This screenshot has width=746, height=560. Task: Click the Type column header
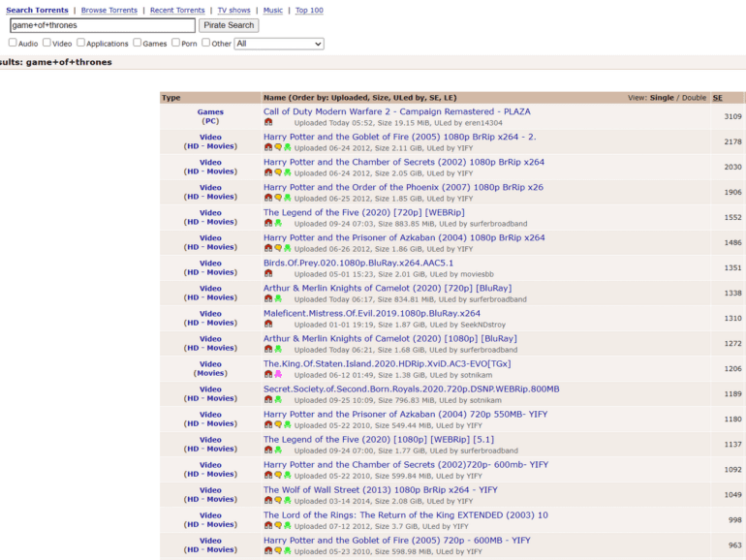click(x=171, y=98)
